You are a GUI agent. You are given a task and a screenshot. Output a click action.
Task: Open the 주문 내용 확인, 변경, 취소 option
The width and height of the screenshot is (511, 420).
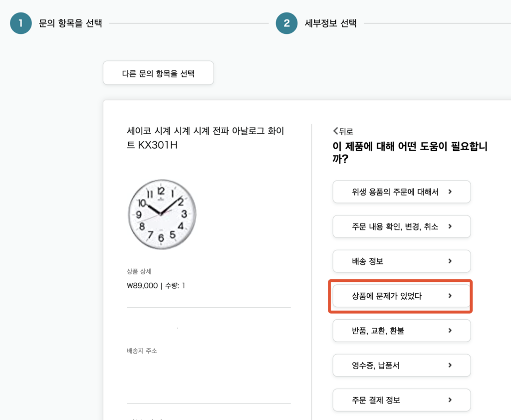[x=395, y=226]
